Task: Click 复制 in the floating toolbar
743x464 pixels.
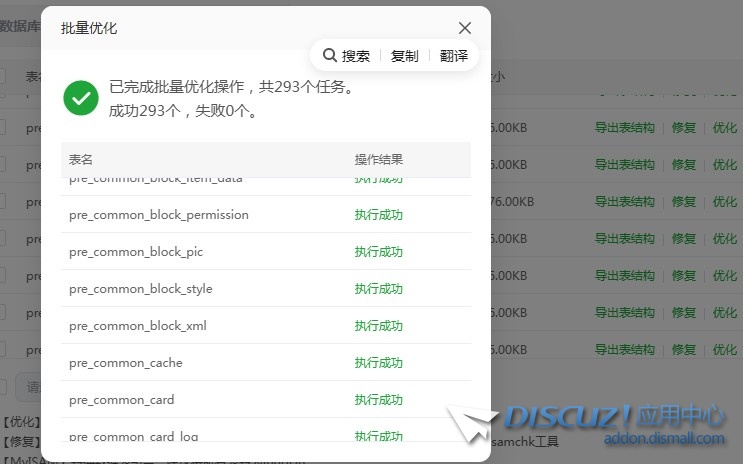Action: (404, 56)
